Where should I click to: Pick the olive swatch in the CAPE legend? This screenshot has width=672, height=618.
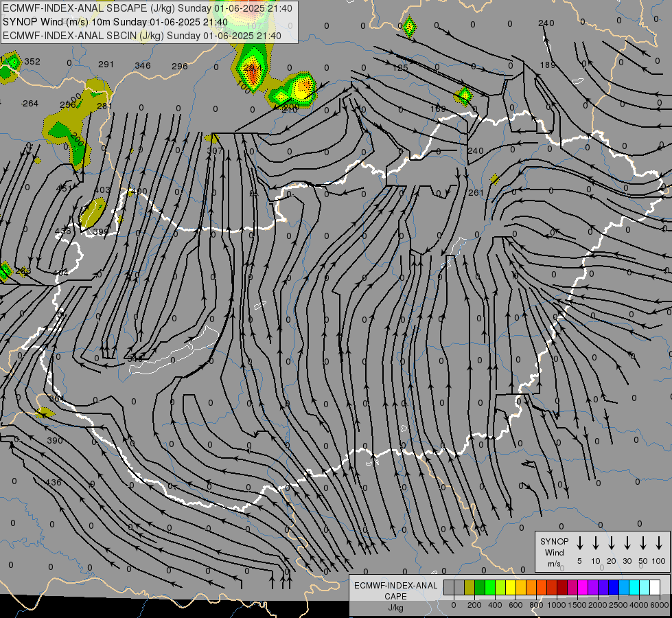(x=470, y=588)
